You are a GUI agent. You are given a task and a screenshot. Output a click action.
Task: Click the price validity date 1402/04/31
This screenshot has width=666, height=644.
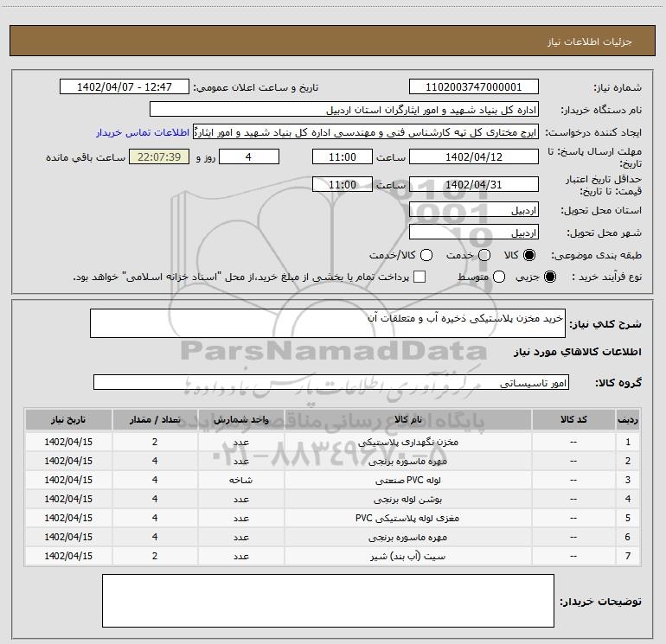[x=474, y=185]
